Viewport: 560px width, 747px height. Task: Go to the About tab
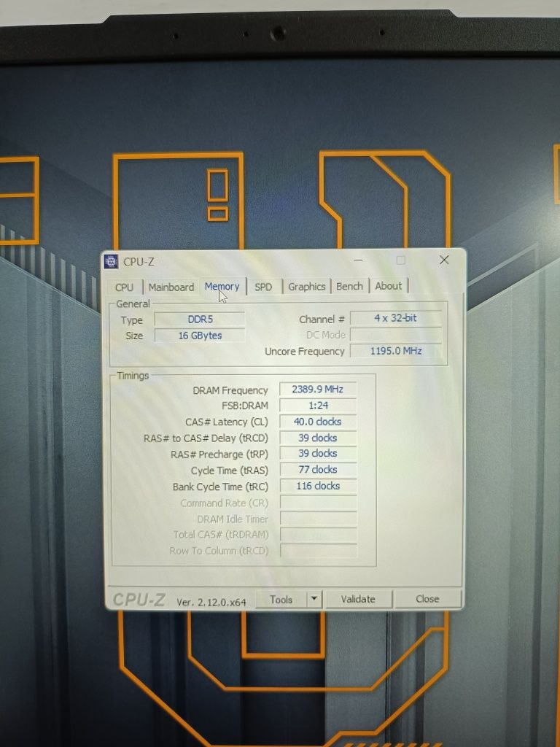click(x=389, y=286)
